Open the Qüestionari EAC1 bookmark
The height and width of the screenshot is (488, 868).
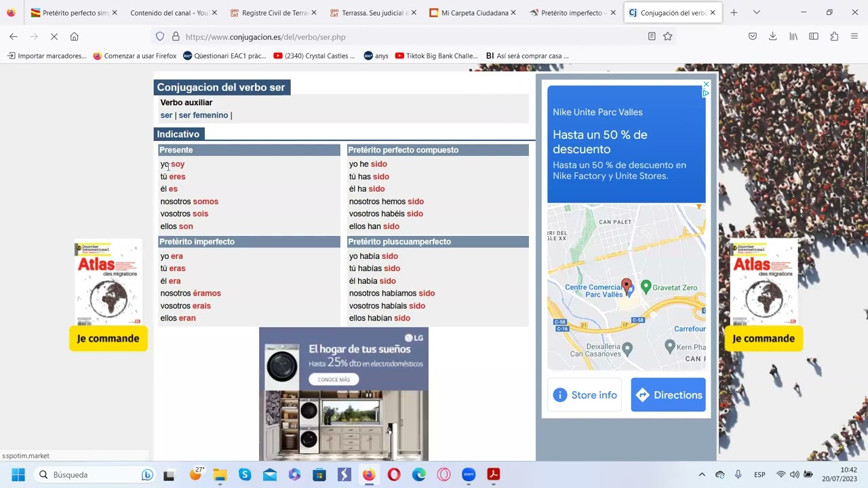(x=224, y=56)
